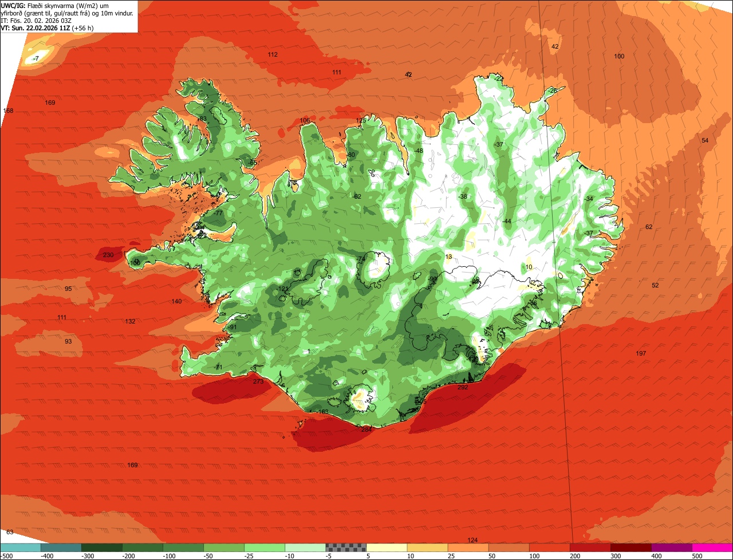Click the '13' flux value on the map
This screenshot has width=733, height=560.
pos(448,257)
